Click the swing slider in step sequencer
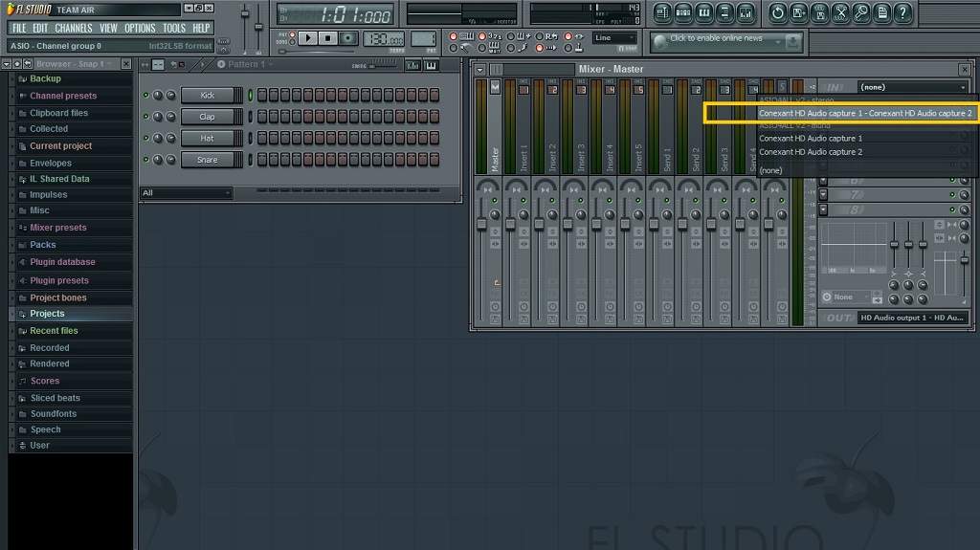 coord(382,65)
